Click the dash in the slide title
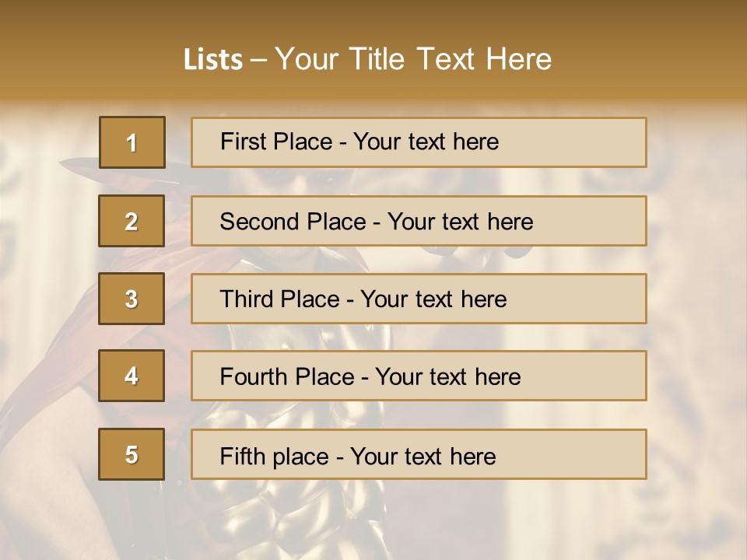Viewport: 747px width, 560px height. pyautogui.click(x=258, y=60)
